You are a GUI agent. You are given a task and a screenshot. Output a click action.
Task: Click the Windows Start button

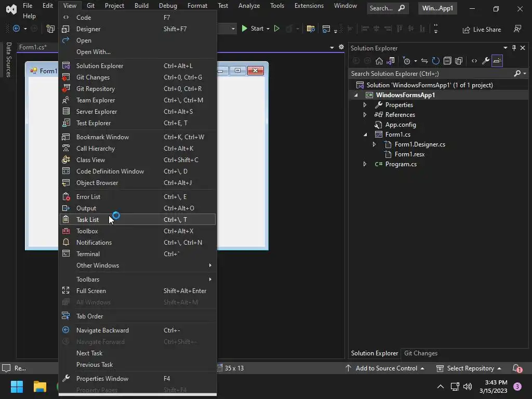pos(17,387)
